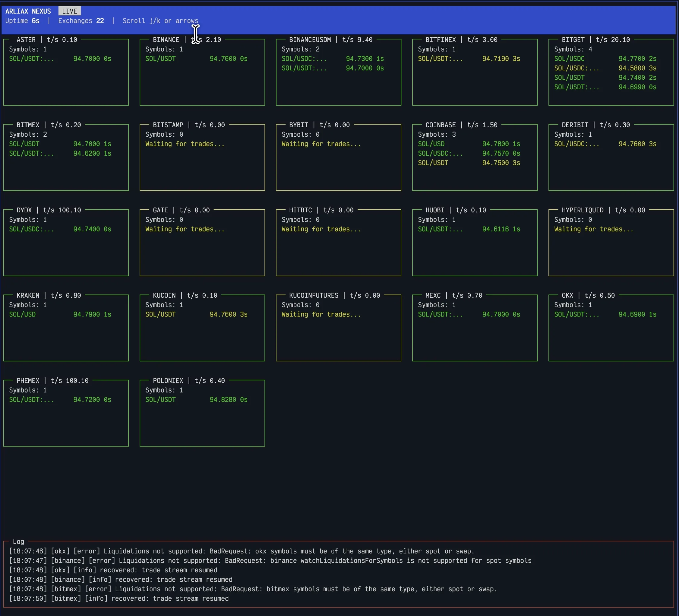Click binance recovered info log line
The image size is (679, 616).
point(121,580)
